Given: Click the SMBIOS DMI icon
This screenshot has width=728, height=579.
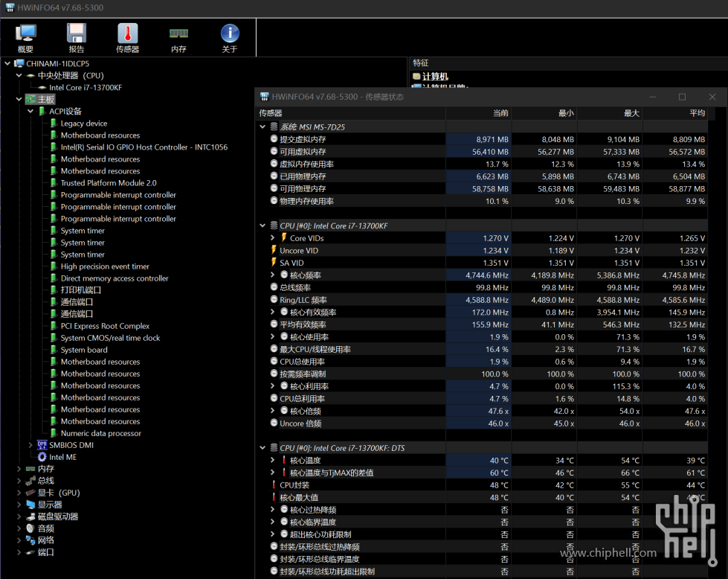Looking at the screenshot, I should 42,445.
